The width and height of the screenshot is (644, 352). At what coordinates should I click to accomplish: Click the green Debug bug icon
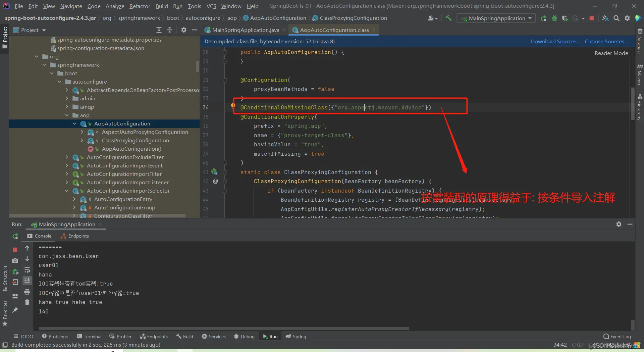coord(554,18)
